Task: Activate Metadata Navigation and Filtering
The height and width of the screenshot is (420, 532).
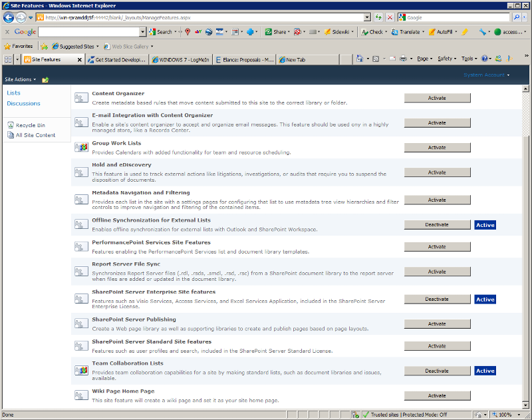Action: click(x=437, y=200)
